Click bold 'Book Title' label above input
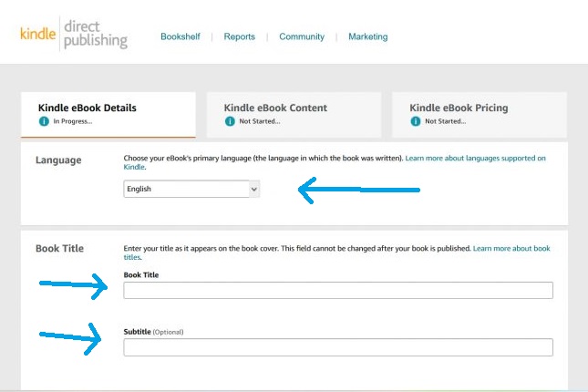This screenshot has height=392, width=588. (141, 275)
